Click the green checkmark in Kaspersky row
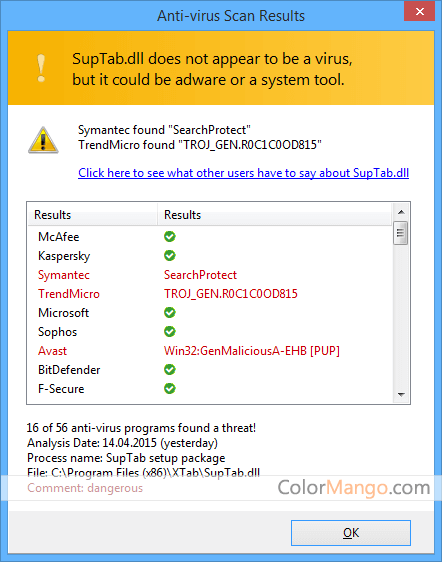This screenshot has height=562, width=442. (170, 256)
